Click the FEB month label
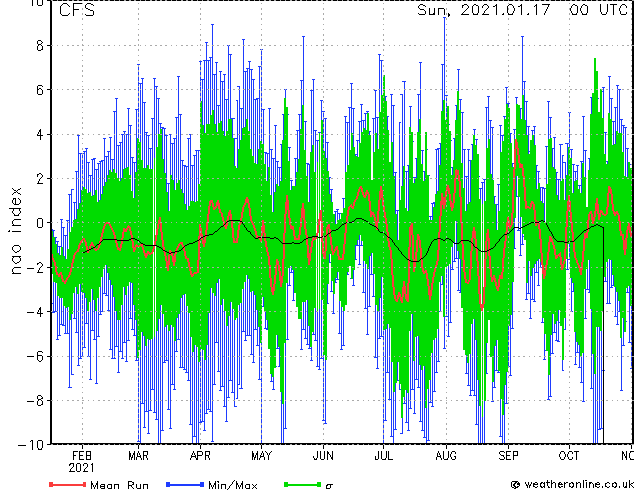The width and height of the screenshot is (634, 490). click(82, 456)
